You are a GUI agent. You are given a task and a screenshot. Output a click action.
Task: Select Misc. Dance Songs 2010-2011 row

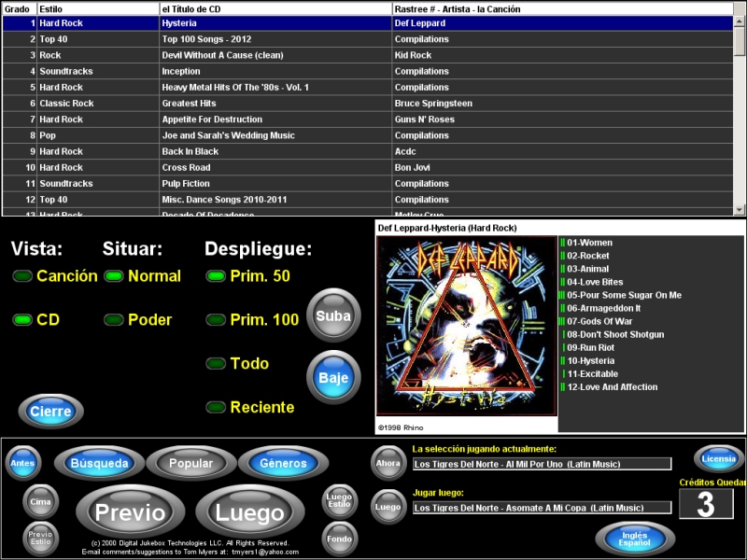pyautogui.click(x=368, y=200)
